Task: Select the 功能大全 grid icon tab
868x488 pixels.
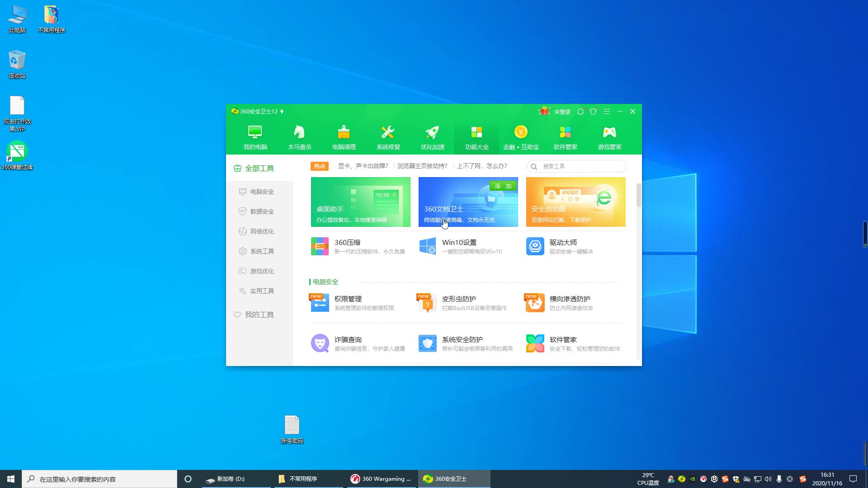Action: pyautogui.click(x=476, y=137)
